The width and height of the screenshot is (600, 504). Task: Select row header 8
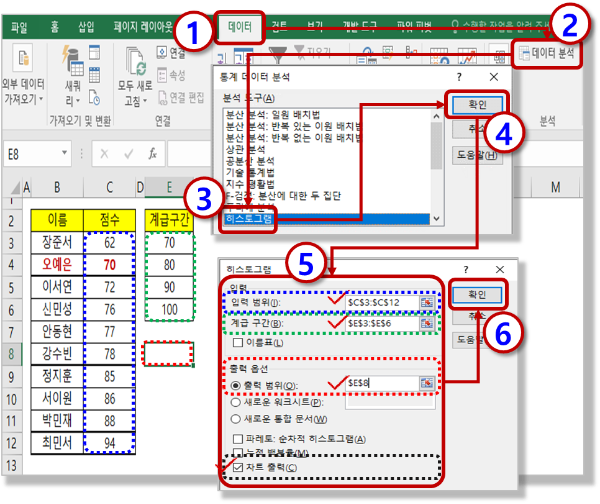coord(11,354)
